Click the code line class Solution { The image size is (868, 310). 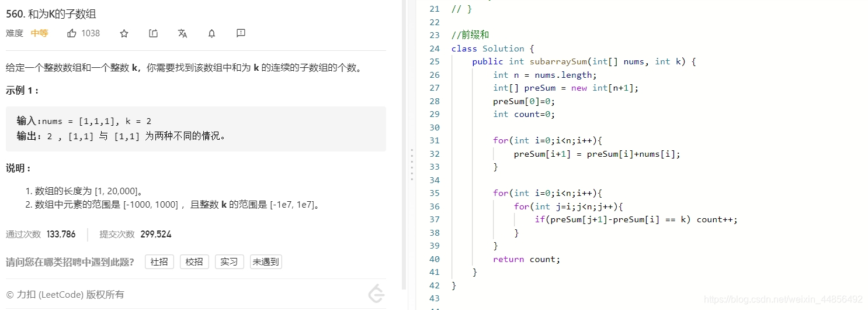click(x=493, y=49)
